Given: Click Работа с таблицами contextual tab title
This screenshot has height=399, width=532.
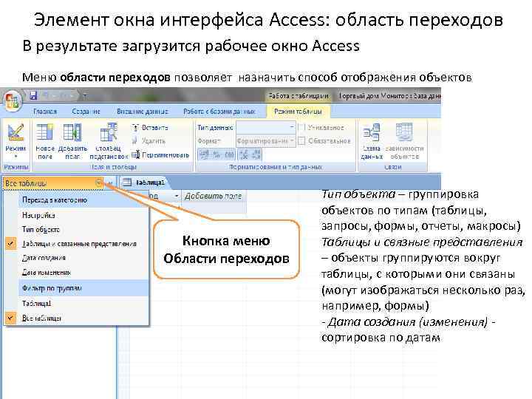Looking at the screenshot, I should tap(299, 96).
